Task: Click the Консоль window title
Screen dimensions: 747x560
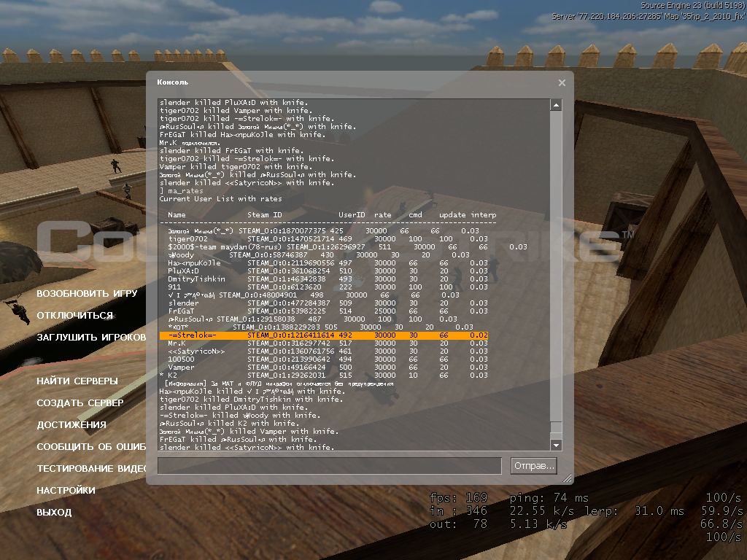Action: click(x=172, y=82)
